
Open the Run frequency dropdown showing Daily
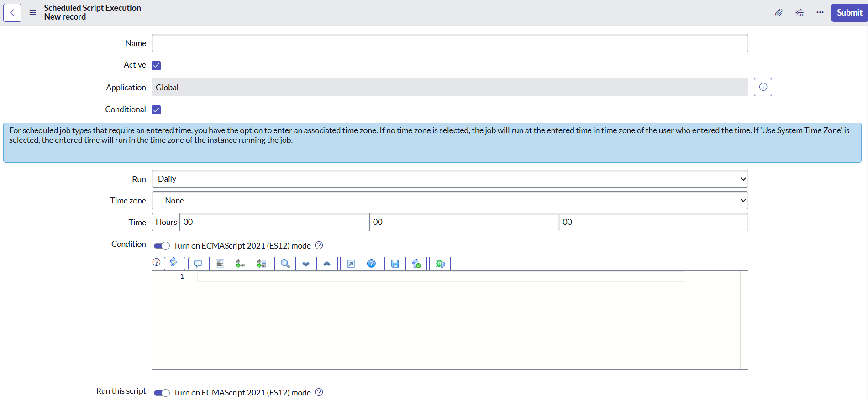click(x=450, y=179)
